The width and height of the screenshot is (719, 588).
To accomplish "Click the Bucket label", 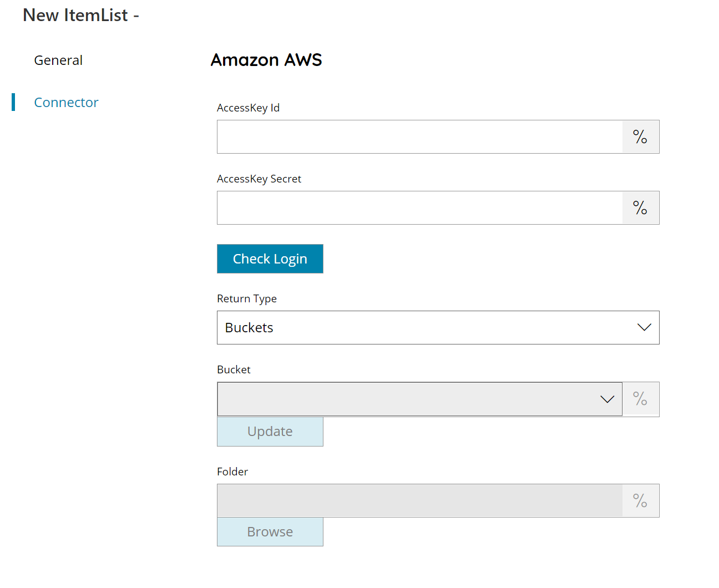I will pos(234,370).
